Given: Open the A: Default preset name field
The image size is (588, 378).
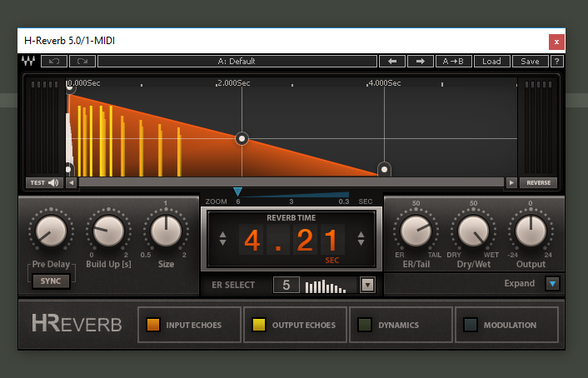Looking at the screenshot, I should click(x=237, y=61).
